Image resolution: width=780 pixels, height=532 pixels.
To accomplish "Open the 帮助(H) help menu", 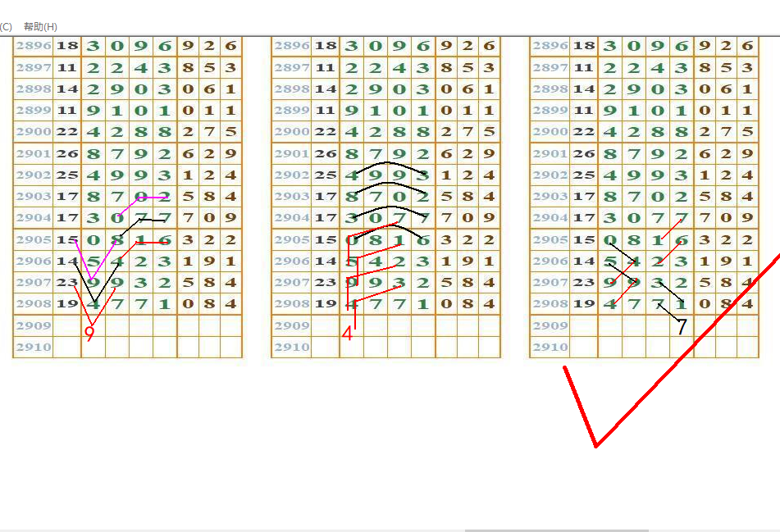I will tap(40, 27).
